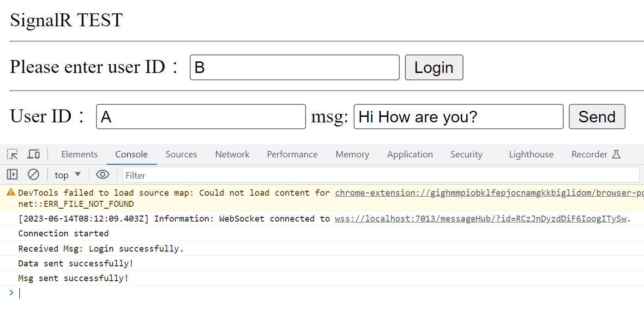Click the WebSocket connected Information log text
644x313 pixels.
click(x=175, y=218)
